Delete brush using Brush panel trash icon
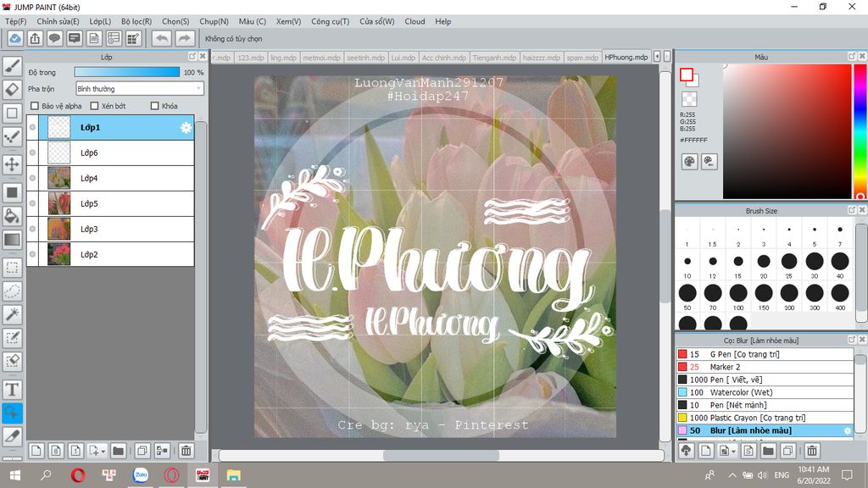Viewport: 868px width, 488px height. click(x=811, y=451)
